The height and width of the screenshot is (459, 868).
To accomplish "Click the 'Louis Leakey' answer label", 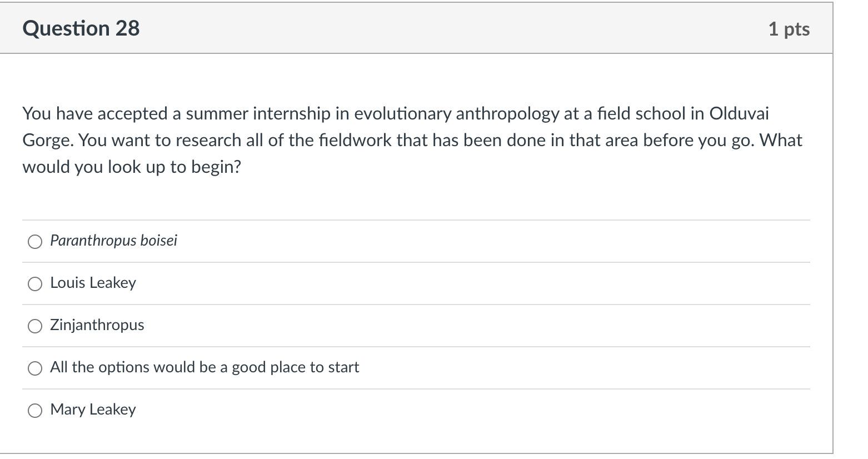I will click(93, 283).
